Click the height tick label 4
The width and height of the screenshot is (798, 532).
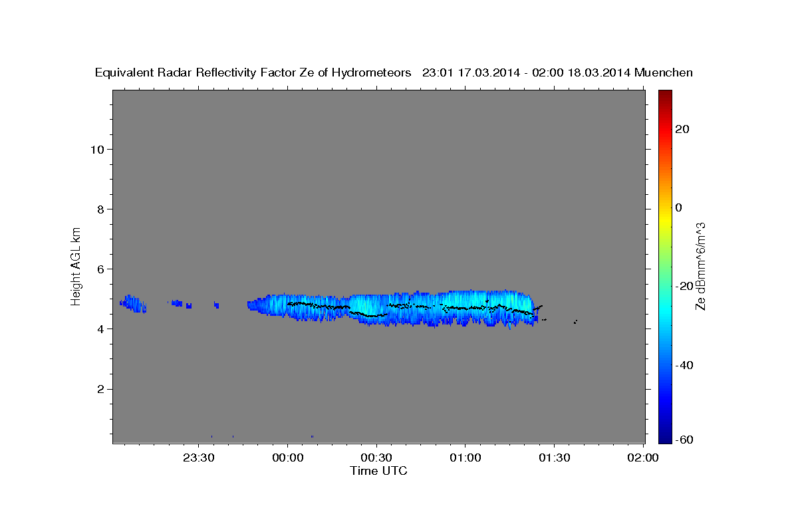pos(99,329)
